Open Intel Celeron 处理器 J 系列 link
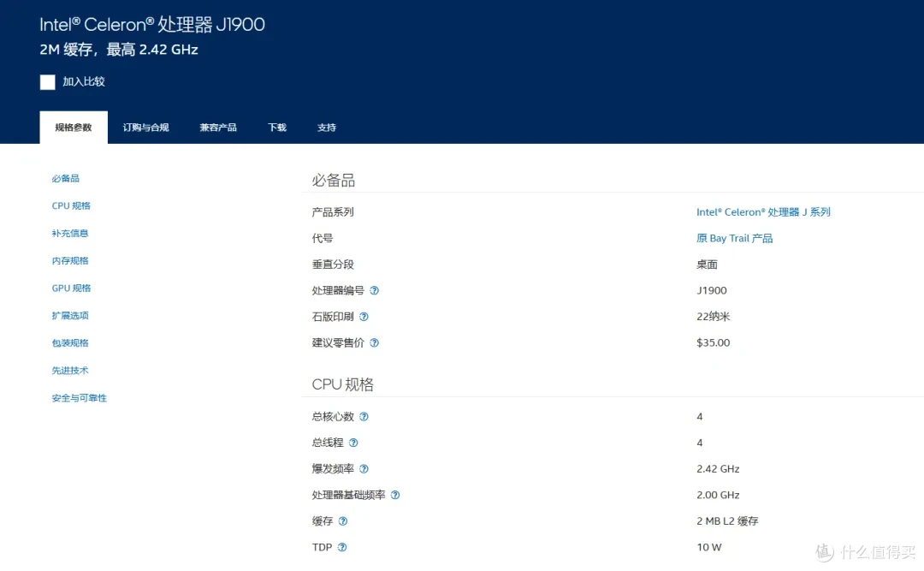This screenshot has height=571, width=924. pos(763,212)
